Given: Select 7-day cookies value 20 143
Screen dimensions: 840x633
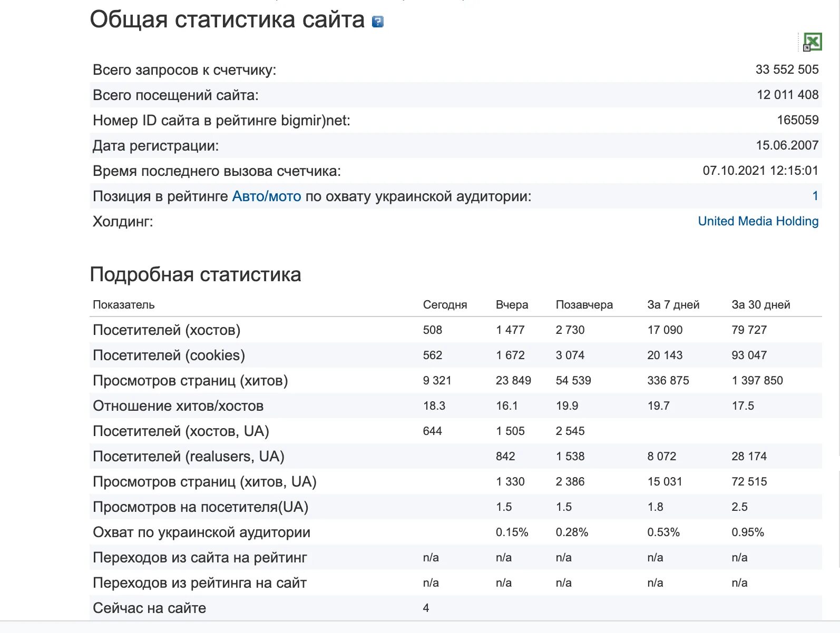Looking at the screenshot, I should (x=665, y=355).
